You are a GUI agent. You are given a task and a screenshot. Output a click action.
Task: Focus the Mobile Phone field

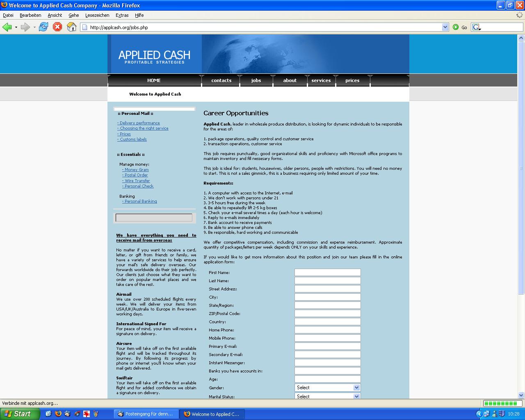pyautogui.click(x=328, y=338)
